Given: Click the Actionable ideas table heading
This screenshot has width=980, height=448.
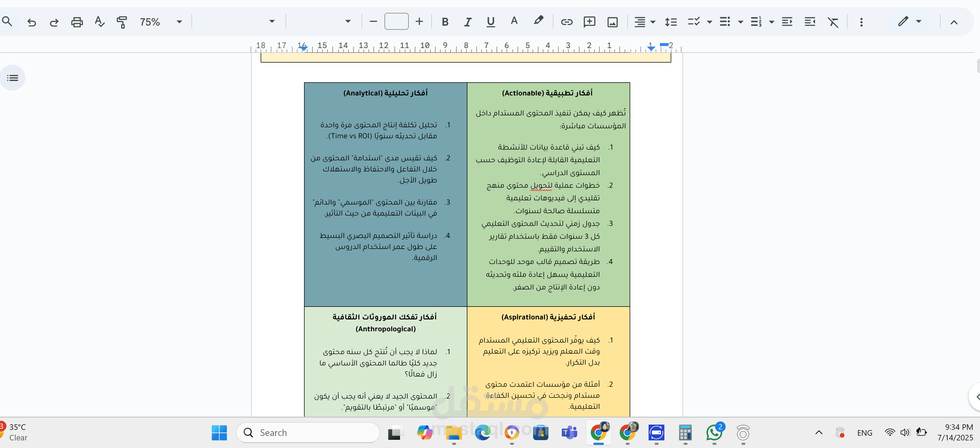Looking at the screenshot, I should click(547, 93).
